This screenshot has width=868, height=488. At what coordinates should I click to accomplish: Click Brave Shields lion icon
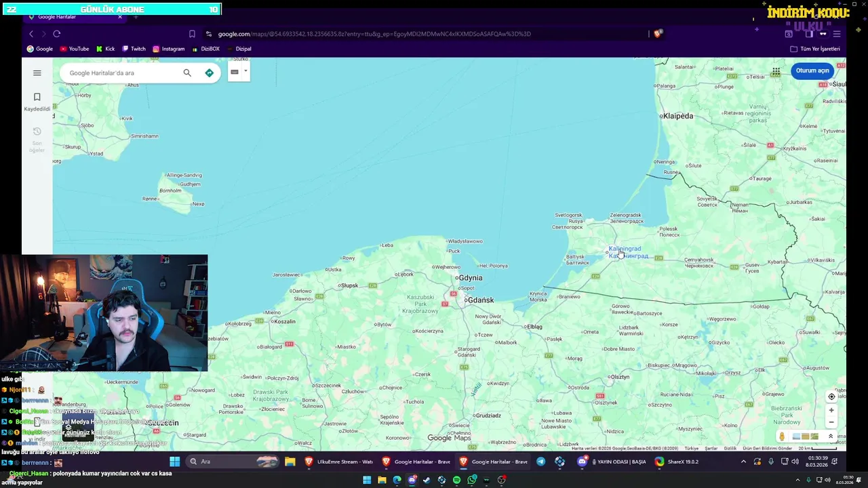pos(657,34)
